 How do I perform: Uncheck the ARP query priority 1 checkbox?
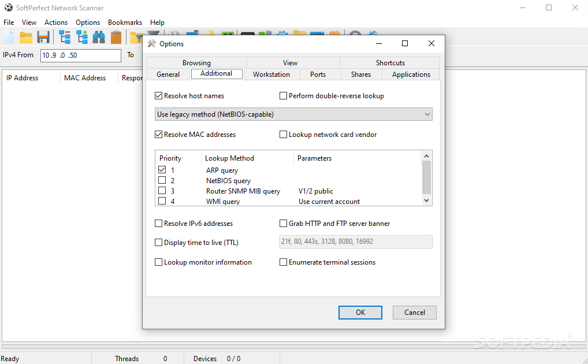[162, 170]
